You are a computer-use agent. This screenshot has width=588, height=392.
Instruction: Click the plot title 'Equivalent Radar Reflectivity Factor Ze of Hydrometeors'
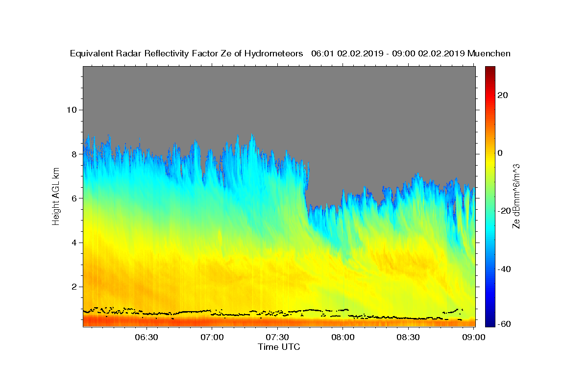click(x=187, y=54)
